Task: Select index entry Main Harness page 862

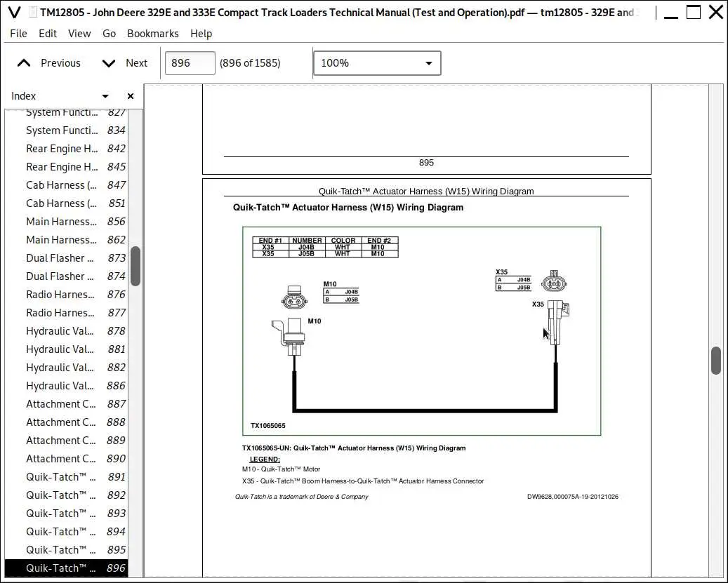Action: tap(66, 240)
